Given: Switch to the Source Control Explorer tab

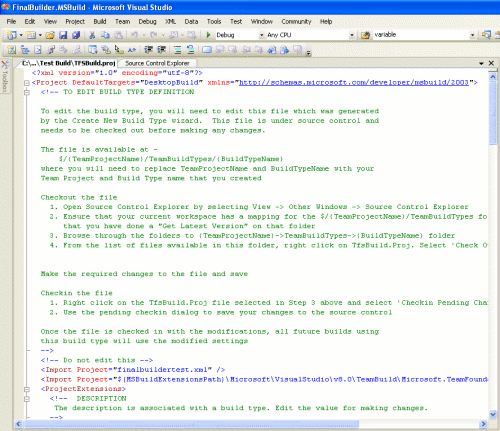Looking at the screenshot, I should pyautogui.click(x=157, y=63).
